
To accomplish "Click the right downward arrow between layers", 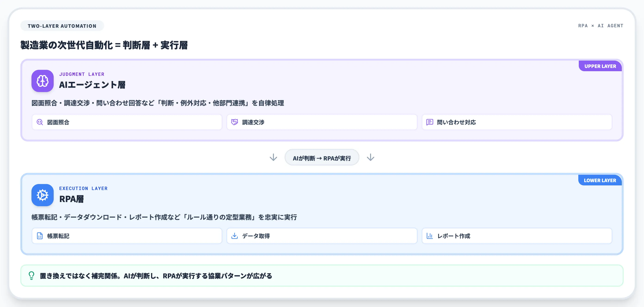I will 371,157.
